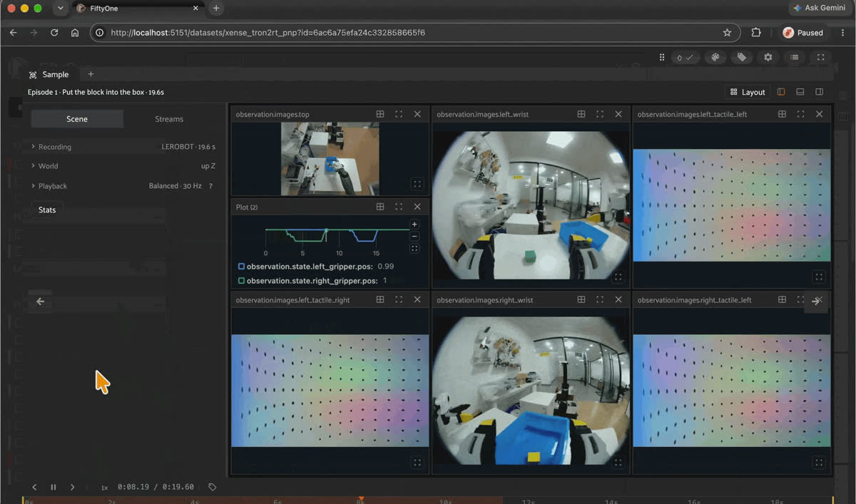Add a new tab next to Sample
Screen dimensions: 856x504
91,74
